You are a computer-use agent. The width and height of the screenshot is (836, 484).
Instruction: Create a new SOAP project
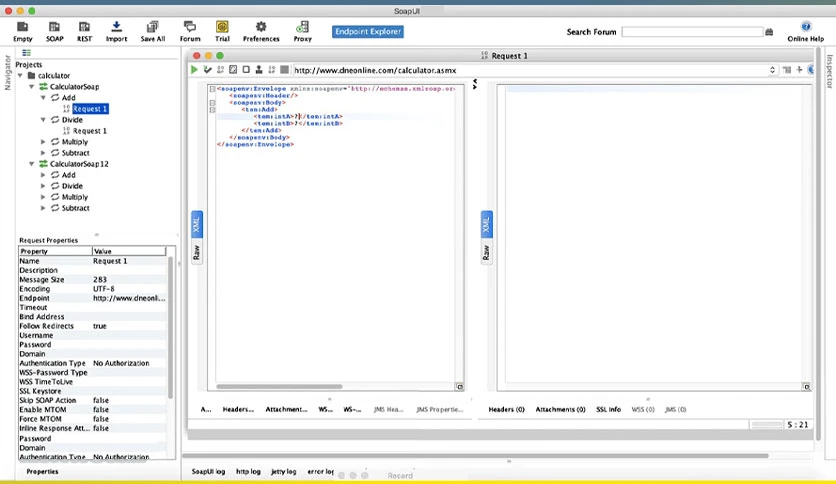[54, 31]
